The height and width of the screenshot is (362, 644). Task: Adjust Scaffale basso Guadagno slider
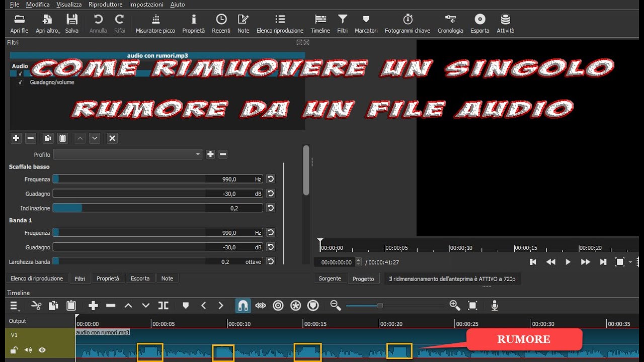158,194
